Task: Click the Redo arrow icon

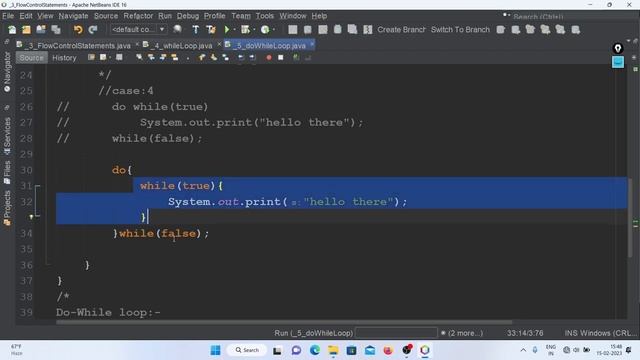Action: click(x=93, y=29)
